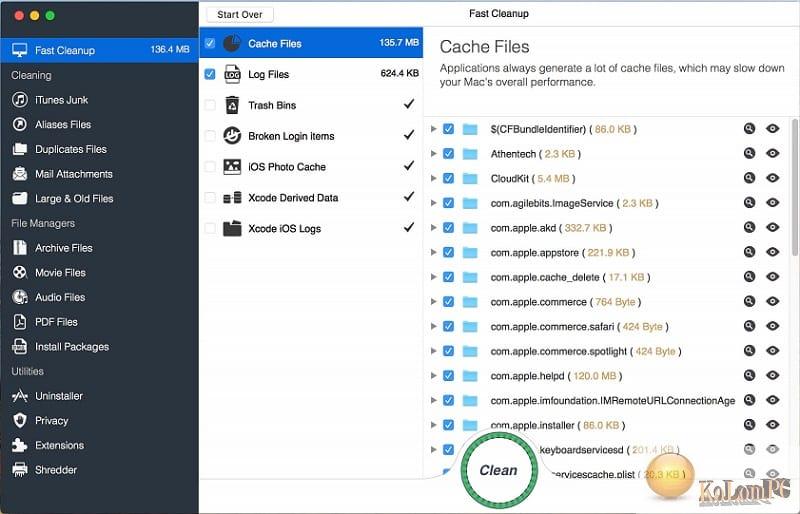
Task: Select the Broken Login Items category
Action: (311, 136)
